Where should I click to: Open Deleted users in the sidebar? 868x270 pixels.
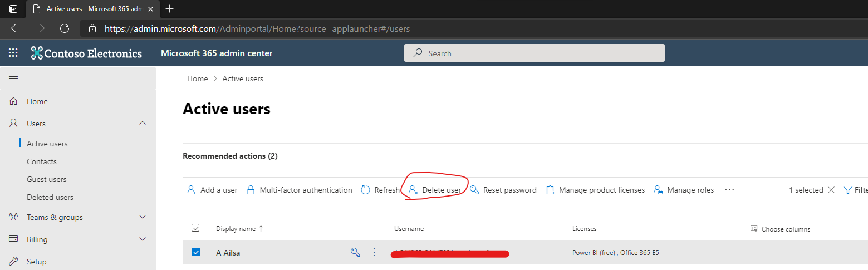[x=50, y=197]
